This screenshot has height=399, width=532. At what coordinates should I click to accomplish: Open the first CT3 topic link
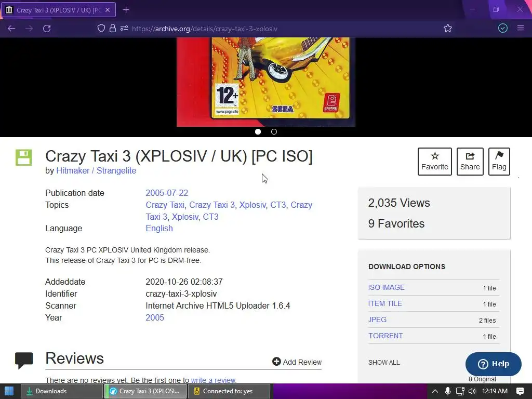[x=278, y=205]
